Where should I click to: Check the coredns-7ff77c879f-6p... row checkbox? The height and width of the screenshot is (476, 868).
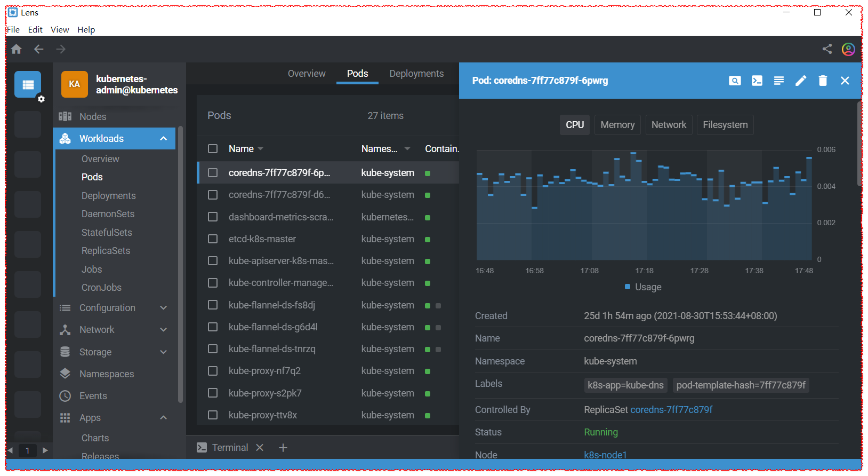pyautogui.click(x=213, y=173)
